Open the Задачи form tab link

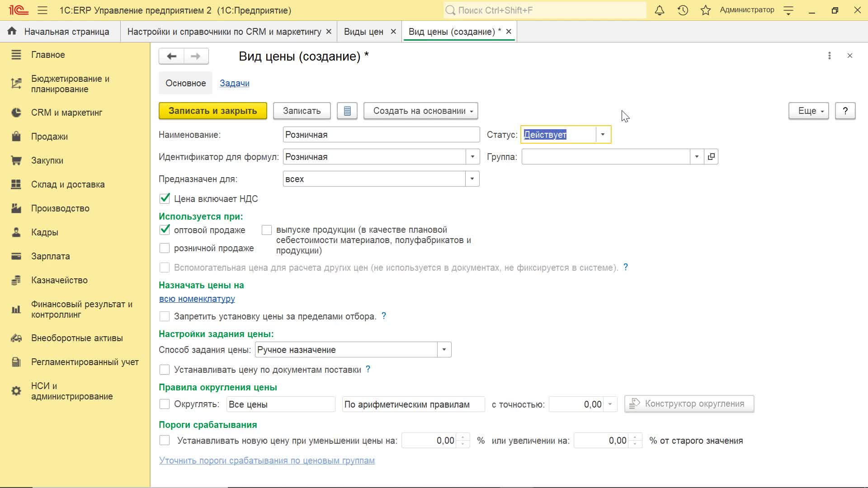pos(234,83)
